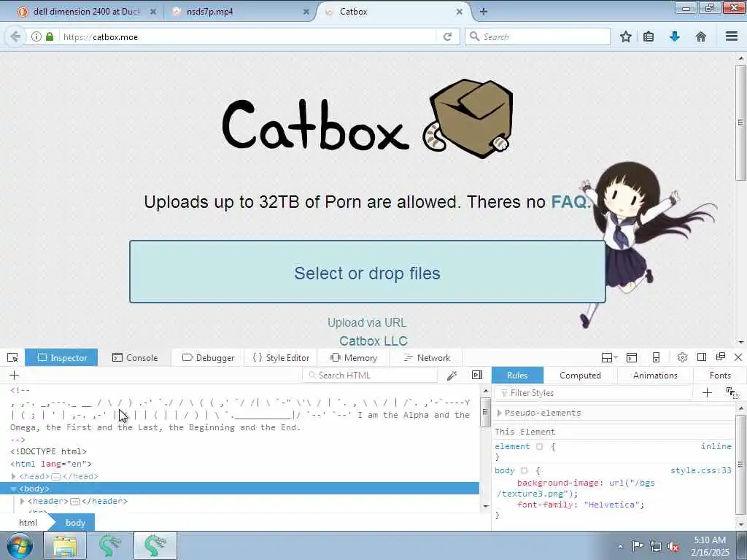Focus the Filter Styles input
Viewport: 747px width, 560px height.
pyautogui.click(x=594, y=393)
